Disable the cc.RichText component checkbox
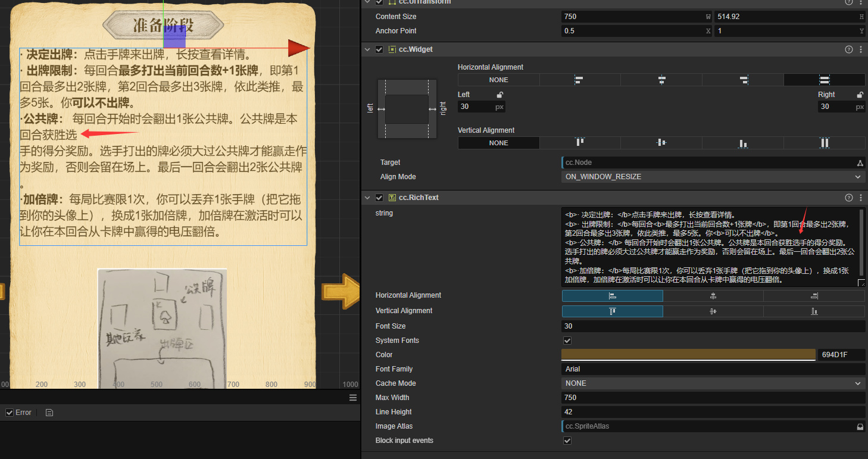Viewport: 868px width, 459px height. [x=379, y=198]
